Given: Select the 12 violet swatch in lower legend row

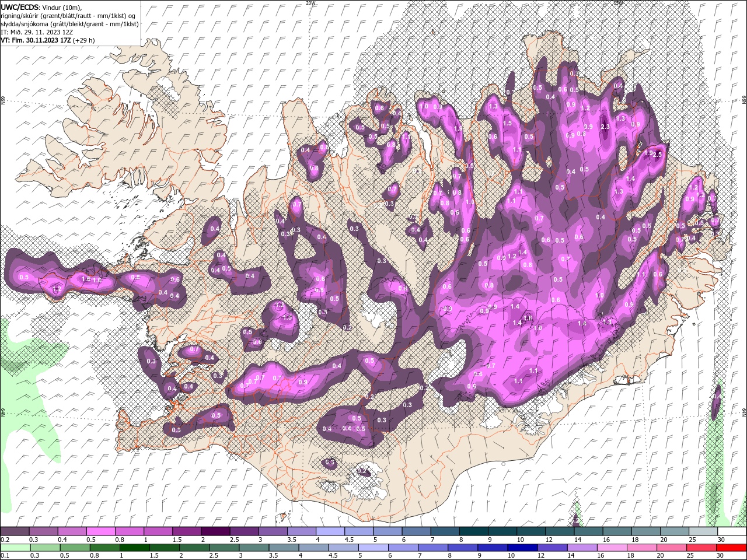Looking at the screenshot, I should tap(553, 548).
